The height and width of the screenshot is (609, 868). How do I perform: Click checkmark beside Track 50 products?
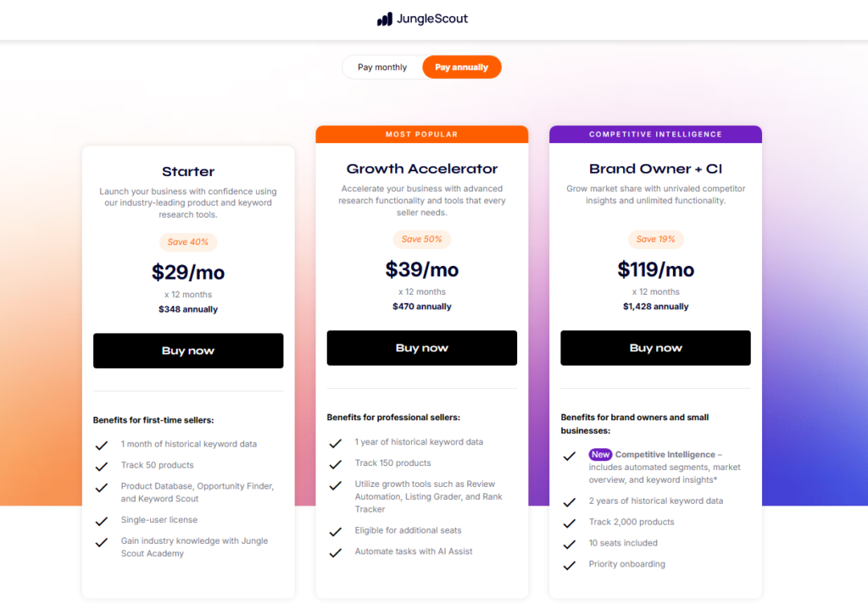pyautogui.click(x=102, y=467)
